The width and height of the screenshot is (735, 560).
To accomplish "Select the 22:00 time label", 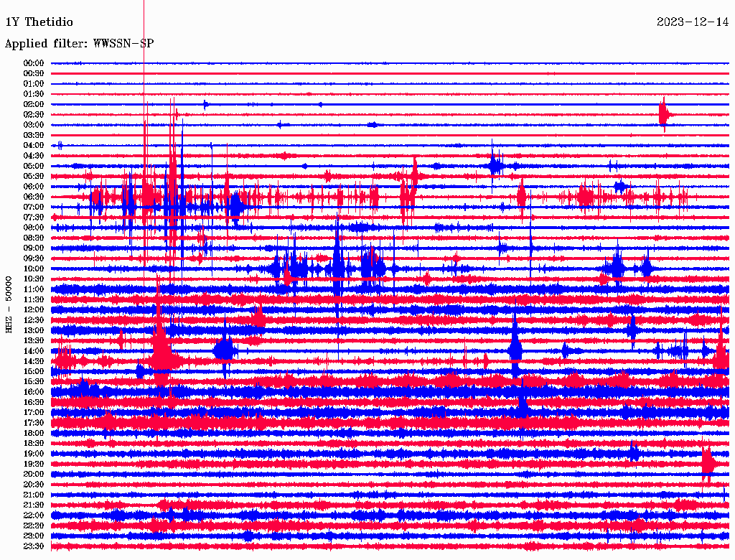I will (x=34, y=516).
